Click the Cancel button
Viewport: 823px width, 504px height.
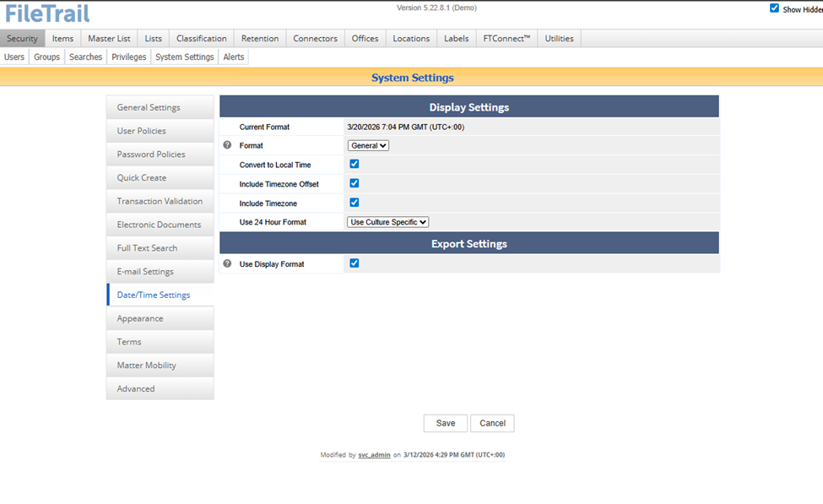coord(492,423)
